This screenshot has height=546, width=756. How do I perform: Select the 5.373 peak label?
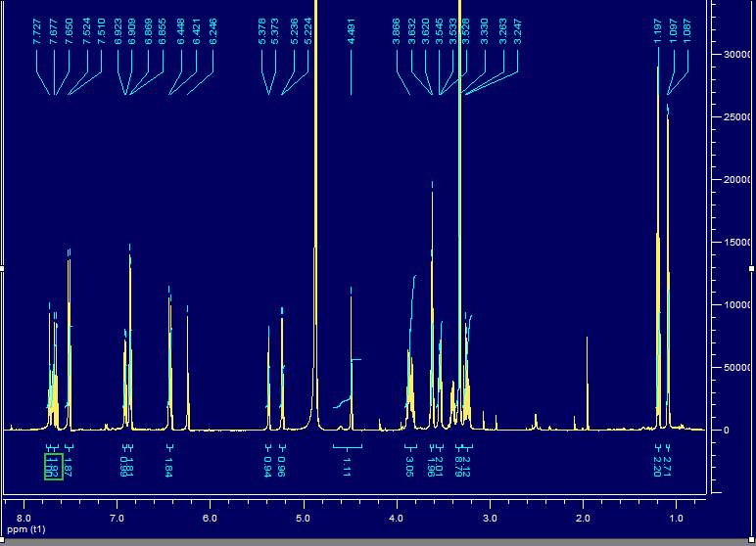[x=275, y=32]
